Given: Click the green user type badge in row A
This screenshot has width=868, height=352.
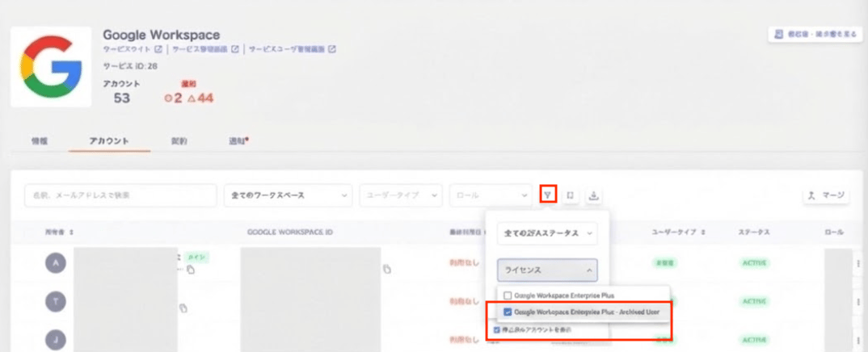Looking at the screenshot, I should (664, 263).
